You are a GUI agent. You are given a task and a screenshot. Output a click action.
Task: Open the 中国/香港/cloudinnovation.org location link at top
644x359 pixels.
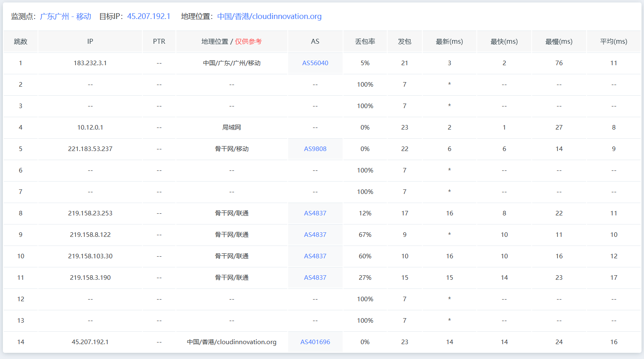(269, 17)
